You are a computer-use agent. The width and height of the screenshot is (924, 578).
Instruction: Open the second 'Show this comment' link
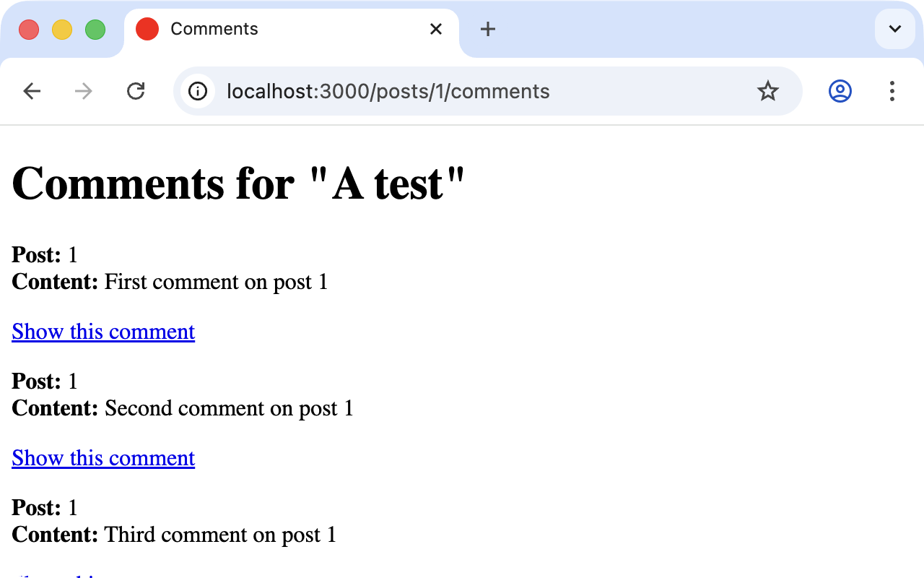103,457
